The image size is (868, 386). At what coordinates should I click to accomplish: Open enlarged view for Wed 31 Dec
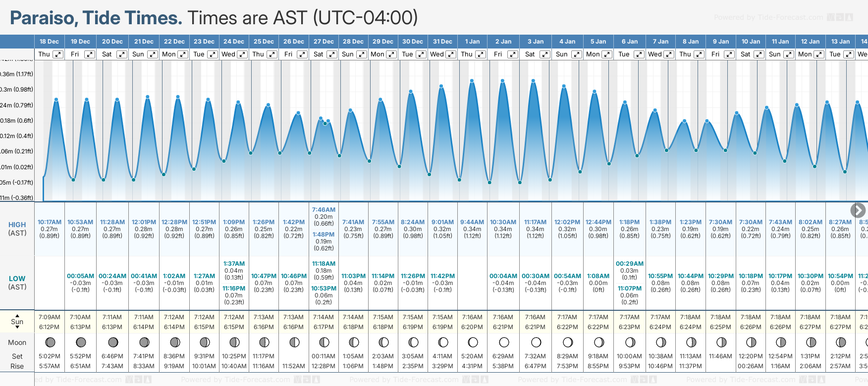coord(451,54)
